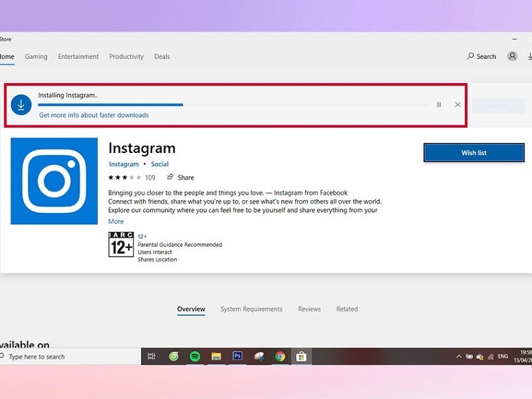Click the Microsoft Store taskbar icon
Viewport: 532px width, 399px height.
[302, 356]
